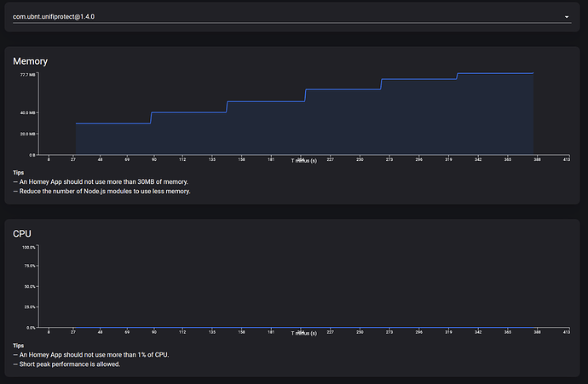Click the 'should not use more than 30MB' tip

(x=101, y=181)
